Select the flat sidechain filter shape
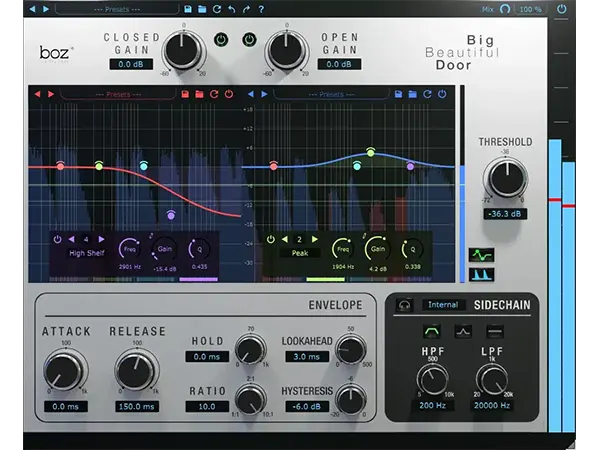 [x=495, y=331]
